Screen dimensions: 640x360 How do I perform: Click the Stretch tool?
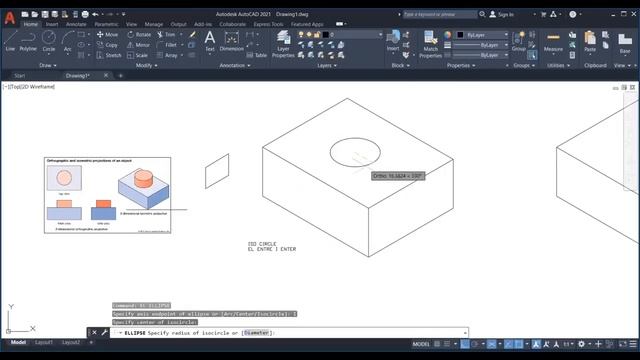109,55
